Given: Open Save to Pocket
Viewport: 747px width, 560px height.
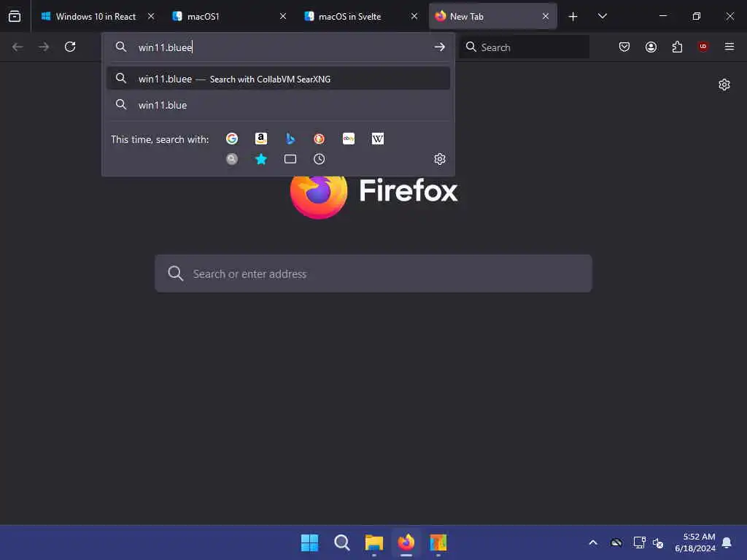Looking at the screenshot, I should [624, 47].
